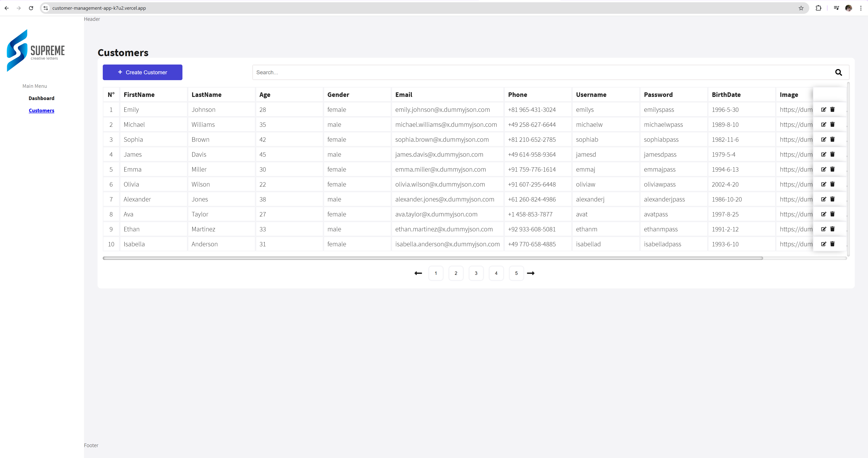Click the browser reload icon

click(x=31, y=8)
